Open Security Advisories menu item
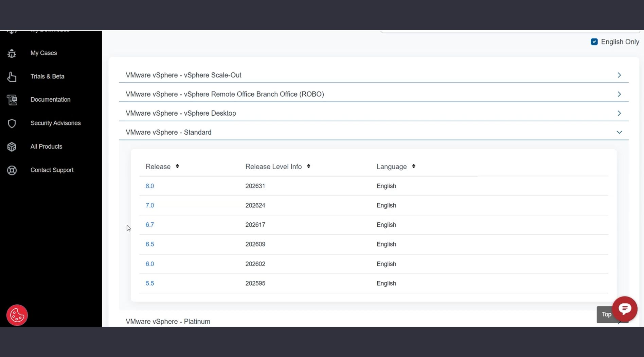The width and height of the screenshot is (644, 357). tap(55, 123)
